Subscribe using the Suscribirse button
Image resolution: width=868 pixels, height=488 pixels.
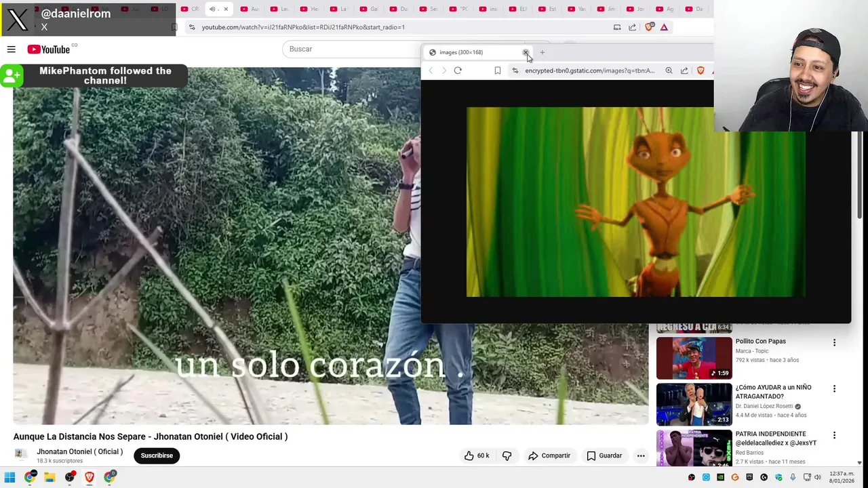pyautogui.click(x=157, y=455)
